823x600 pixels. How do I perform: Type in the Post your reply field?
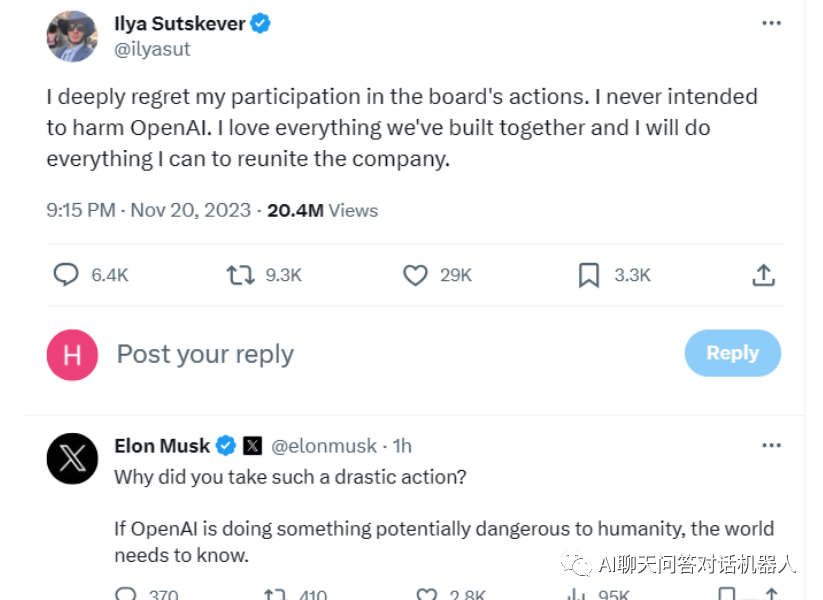(x=380, y=354)
